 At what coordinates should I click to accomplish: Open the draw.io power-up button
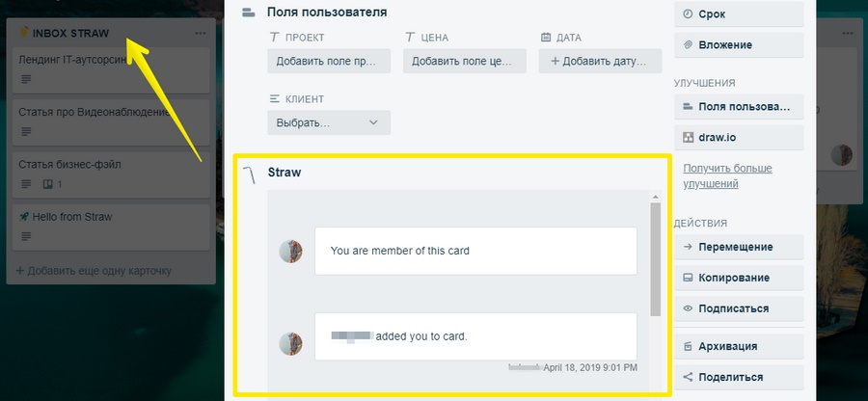click(739, 137)
